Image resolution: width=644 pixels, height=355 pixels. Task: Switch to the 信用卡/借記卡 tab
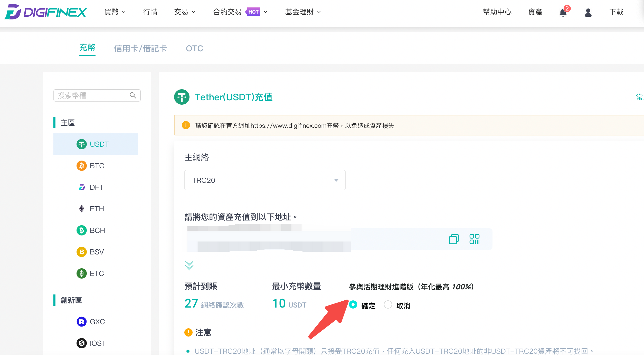140,48
